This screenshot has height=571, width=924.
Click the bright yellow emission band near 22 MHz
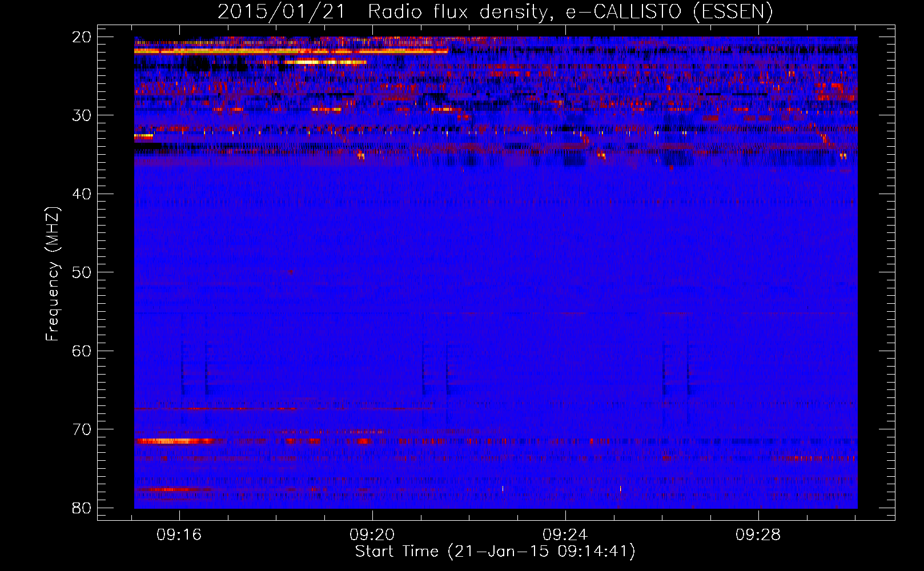[x=291, y=51]
